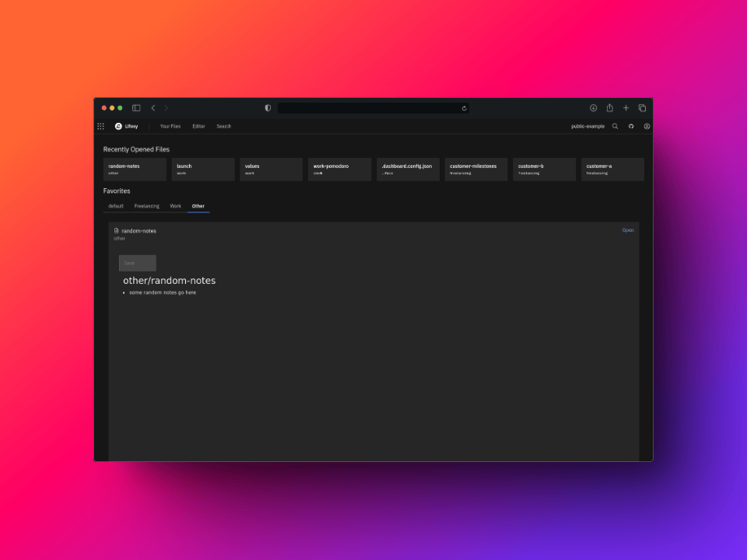
Task: Switch to the default favorites tab
Action: (x=115, y=205)
